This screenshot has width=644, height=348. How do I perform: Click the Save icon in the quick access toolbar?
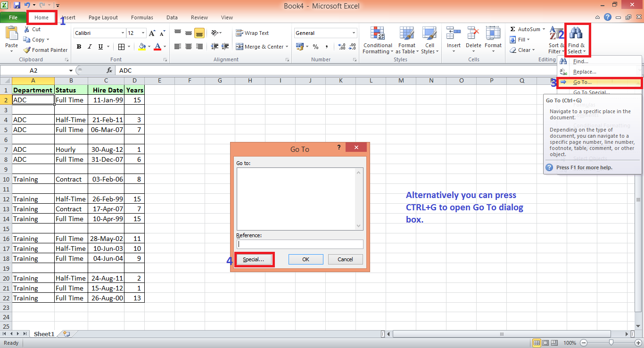pyautogui.click(x=17, y=6)
